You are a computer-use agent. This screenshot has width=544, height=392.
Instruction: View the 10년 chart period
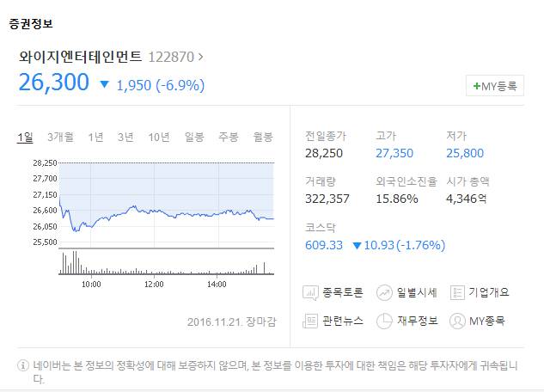pyautogui.click(x=158, y=137)
